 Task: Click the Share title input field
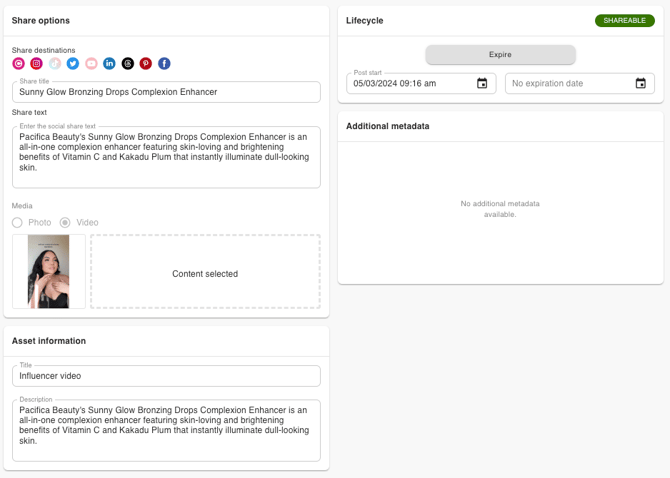[x=166, y=92]
